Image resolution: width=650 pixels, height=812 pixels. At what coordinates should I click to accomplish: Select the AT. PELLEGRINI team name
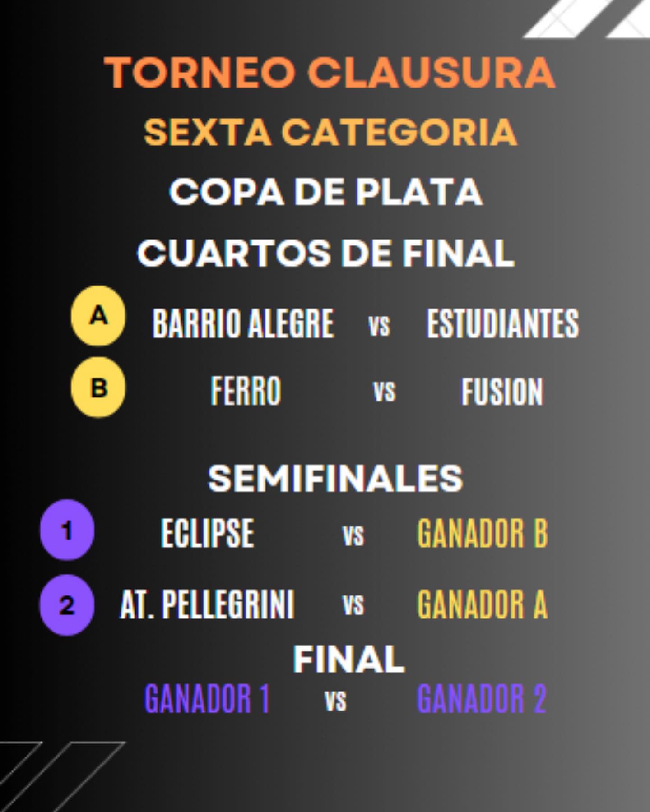(207, 604)
